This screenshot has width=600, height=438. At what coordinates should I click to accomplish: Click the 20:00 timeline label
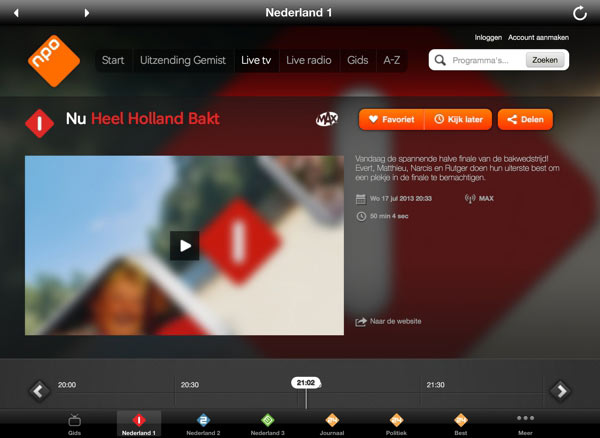[67, 385]
